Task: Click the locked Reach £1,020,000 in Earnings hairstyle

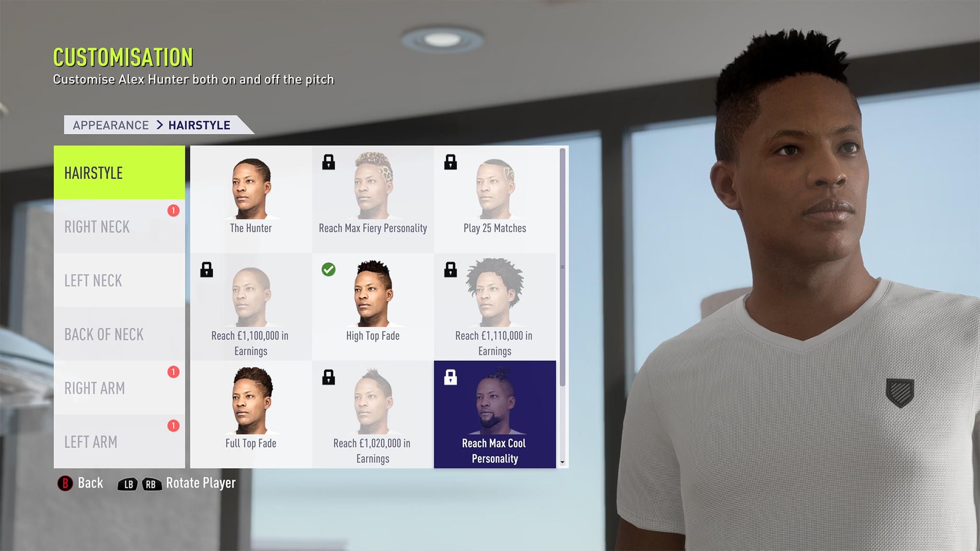Action: [x=373, y=414]
